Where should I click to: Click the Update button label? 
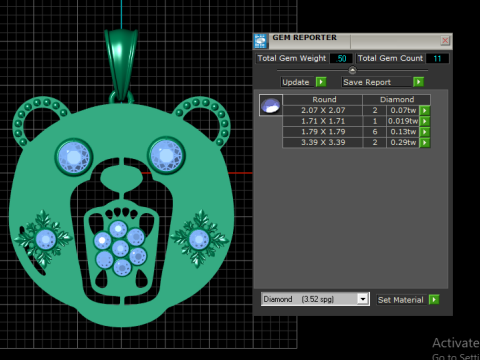coord(296,82)
